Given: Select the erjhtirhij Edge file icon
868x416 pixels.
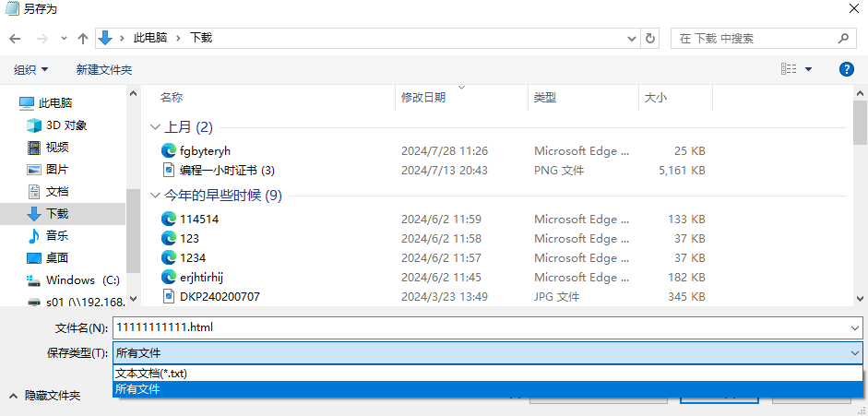Looking at the screenshot, I should (168, 277).
